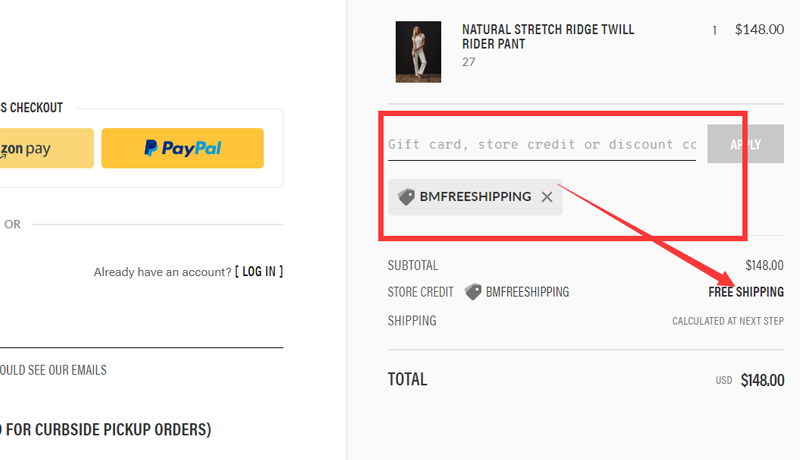Click the Already have an account text
Image resolution: width=800 pixels, height=460 pixels.
coord(162,271)
